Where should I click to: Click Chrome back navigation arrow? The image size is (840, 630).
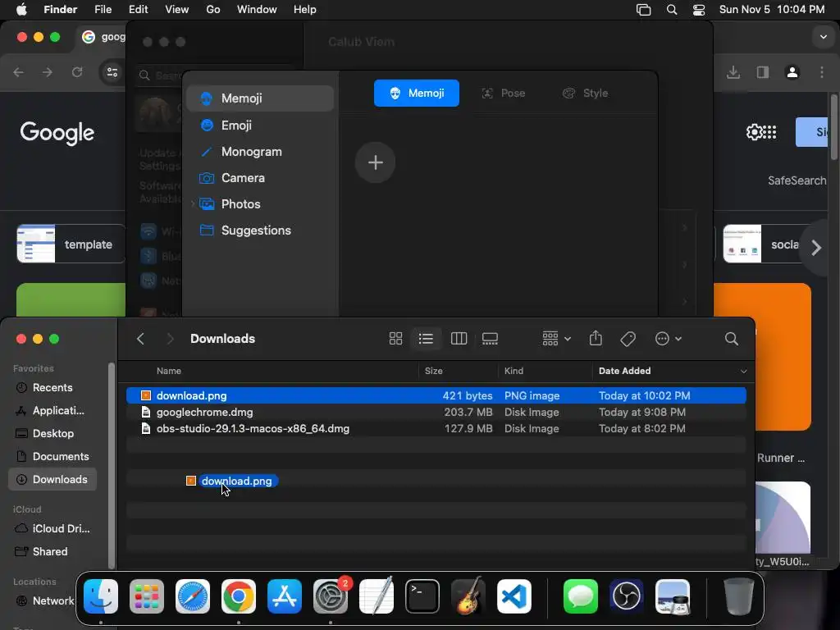coord(18,72)
